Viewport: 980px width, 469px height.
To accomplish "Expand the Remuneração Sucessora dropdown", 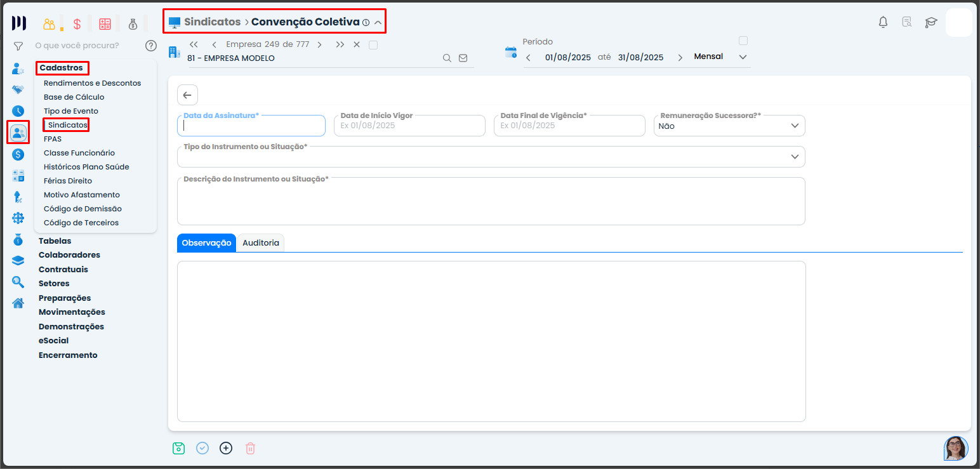I will coord(795,126).
